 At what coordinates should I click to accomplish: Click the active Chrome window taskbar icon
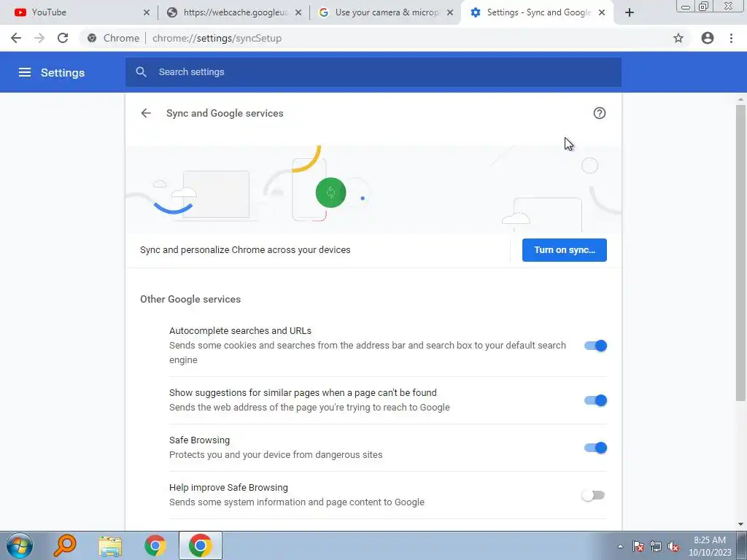tap(201, 545)
